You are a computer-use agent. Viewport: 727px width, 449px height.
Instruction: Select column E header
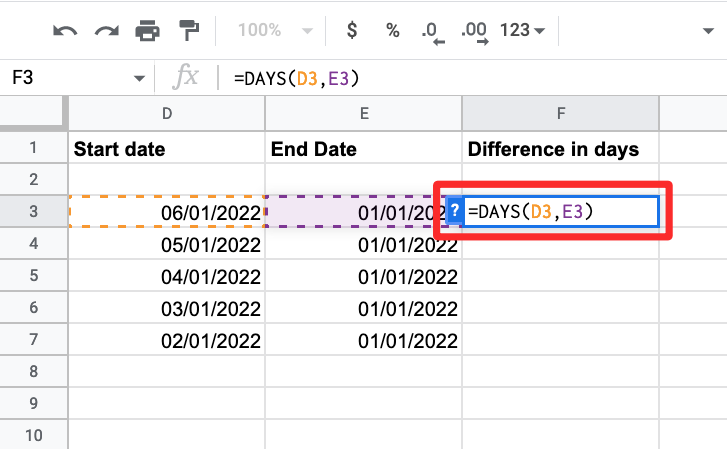coord(364,115)
